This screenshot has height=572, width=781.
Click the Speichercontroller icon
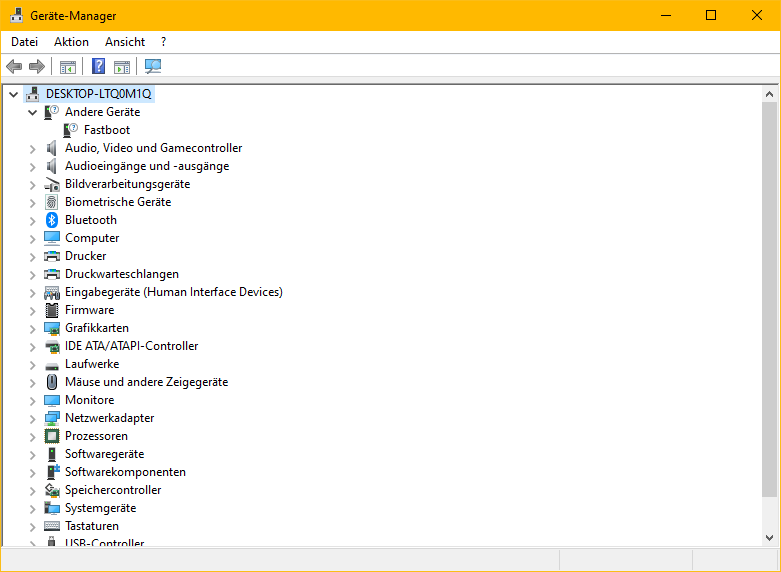[x=52, y=490]
